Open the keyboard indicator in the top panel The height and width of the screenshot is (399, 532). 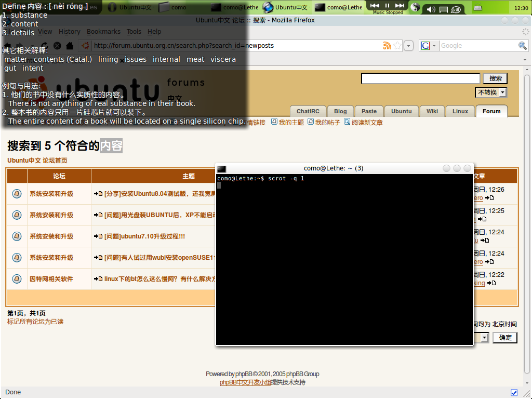point(478,7)
